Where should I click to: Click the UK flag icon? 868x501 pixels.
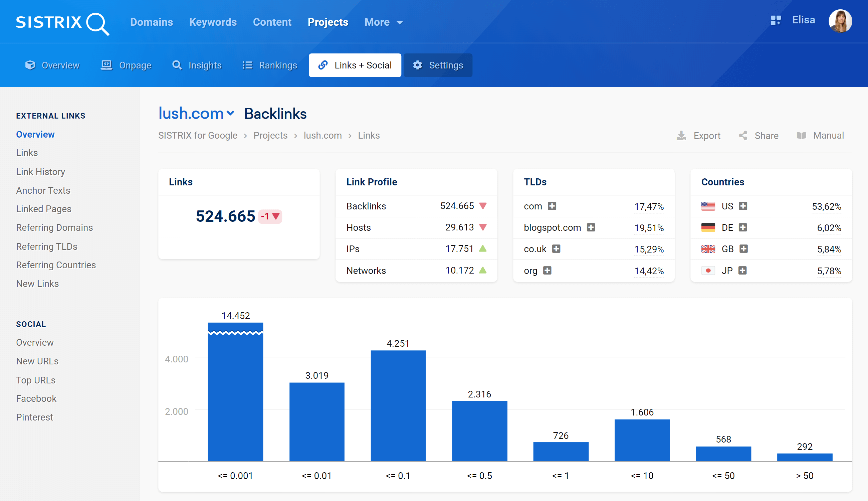708,249
